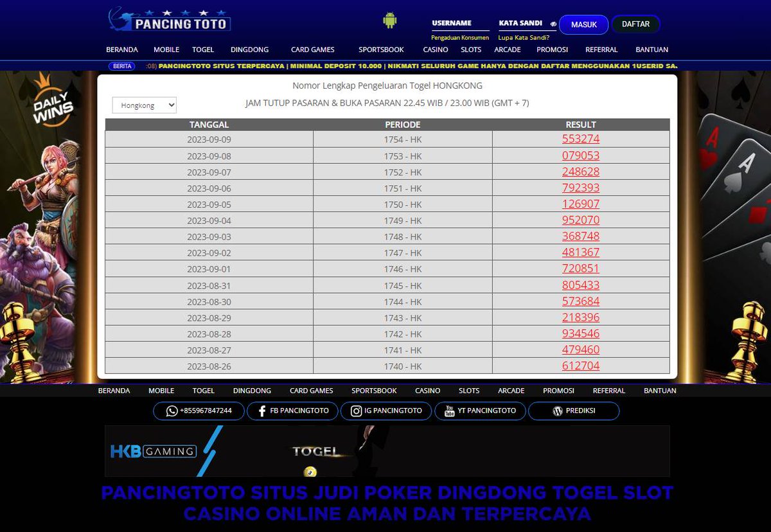The image size is (771, 532).
Task: Click the Pancing Toto logo
Action: [169, 20]
